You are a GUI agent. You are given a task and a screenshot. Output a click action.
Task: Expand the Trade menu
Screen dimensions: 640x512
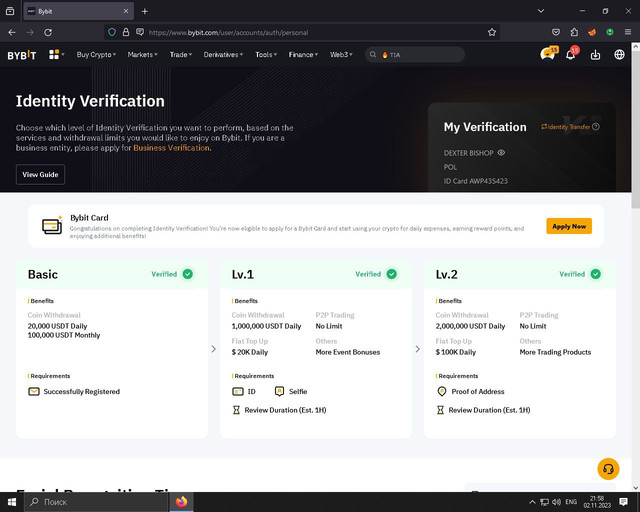(x=181, y=54)
